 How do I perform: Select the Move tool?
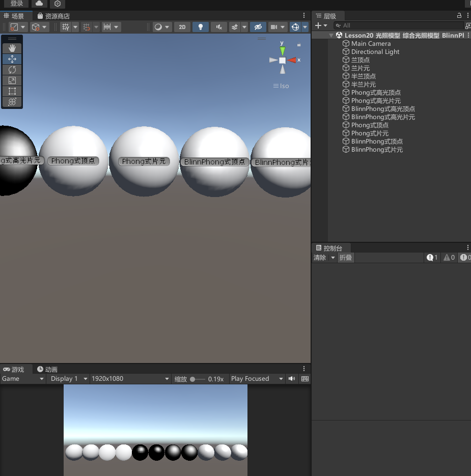point(12,59)
